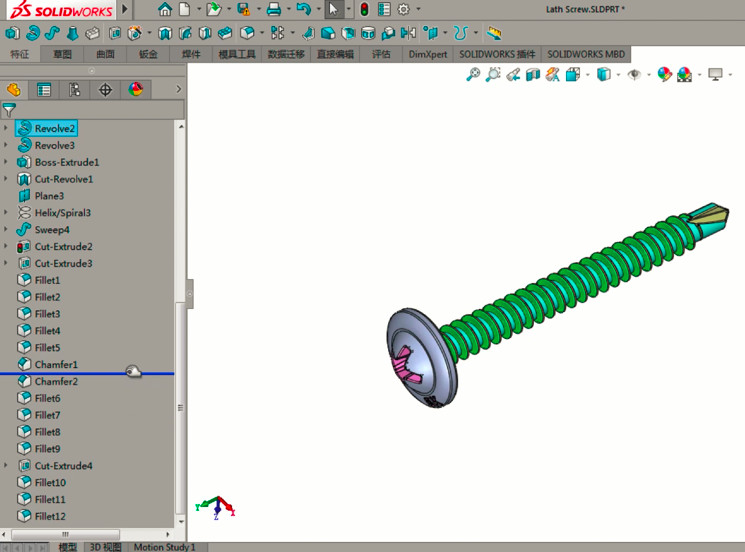The image size is (745, 552).
Task: Select Extruded Boss/Base tool
Action: pyautogui.click(x=12, y=33)
